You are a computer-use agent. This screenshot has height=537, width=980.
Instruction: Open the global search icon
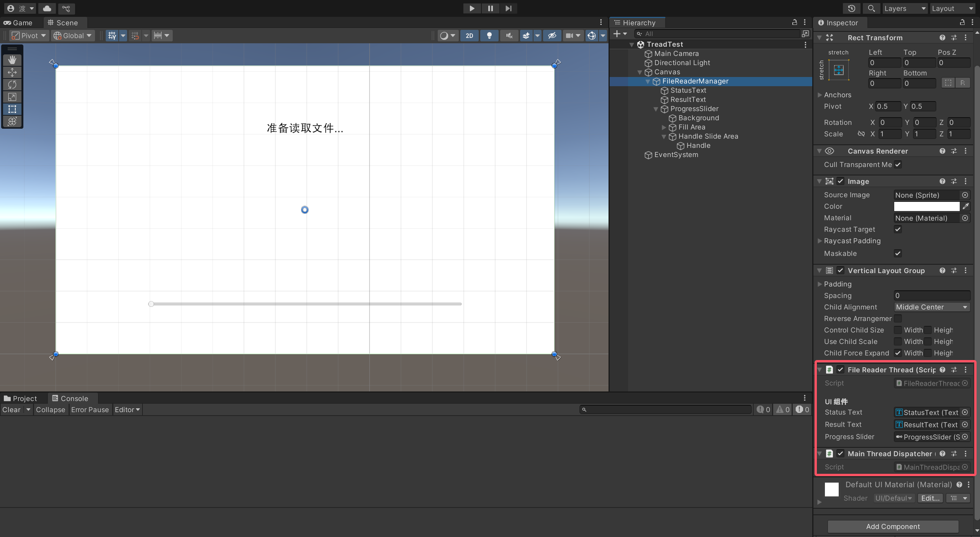(871, 8)
